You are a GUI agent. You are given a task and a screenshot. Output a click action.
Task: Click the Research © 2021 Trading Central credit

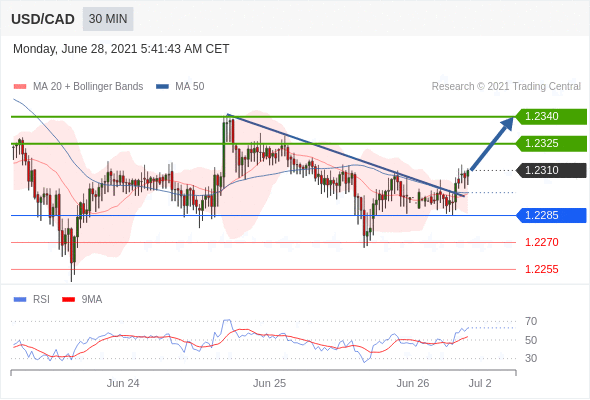click(506, 87)
